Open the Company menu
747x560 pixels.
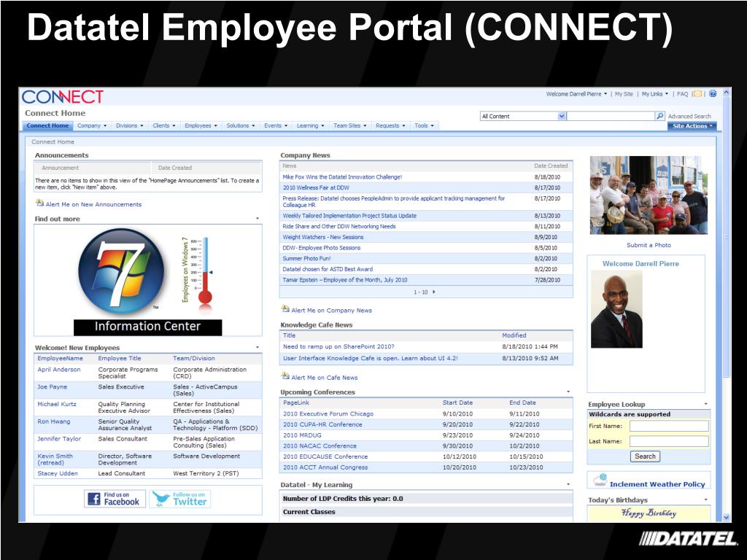[x=92, y=125]
